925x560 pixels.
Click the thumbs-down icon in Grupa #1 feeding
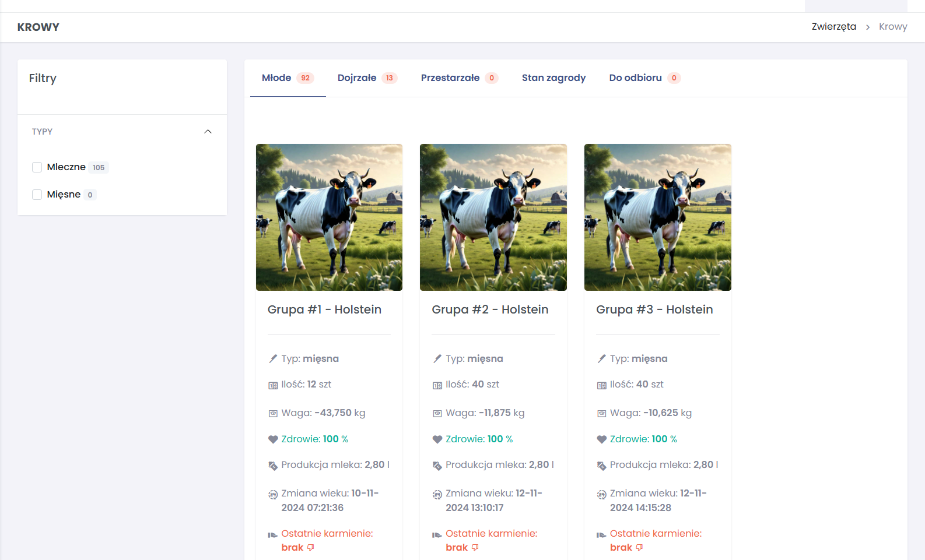coord(311,548)
